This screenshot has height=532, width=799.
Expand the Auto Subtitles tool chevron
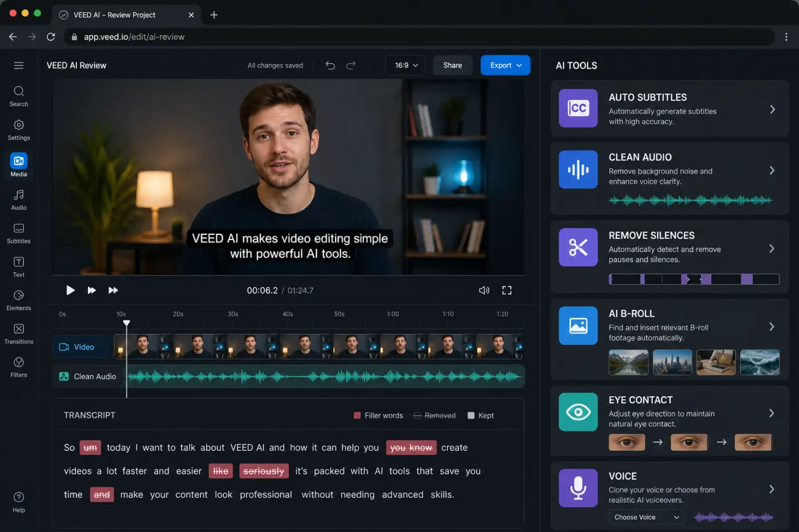[772, 109]
